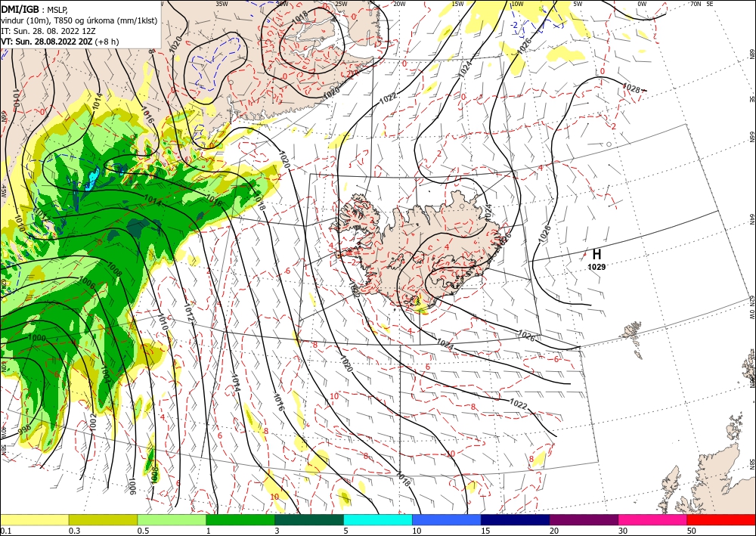Screen dimensions: 756x536
Task: Select the medium green 1–3 legend swatch
Action: pos(240,519)
